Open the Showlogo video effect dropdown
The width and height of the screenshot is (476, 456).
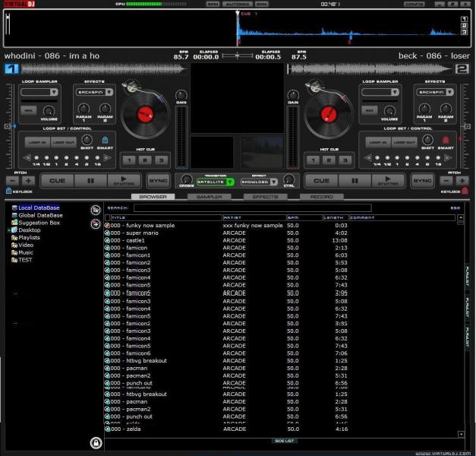pyautogui.click(x=273, y=182)
